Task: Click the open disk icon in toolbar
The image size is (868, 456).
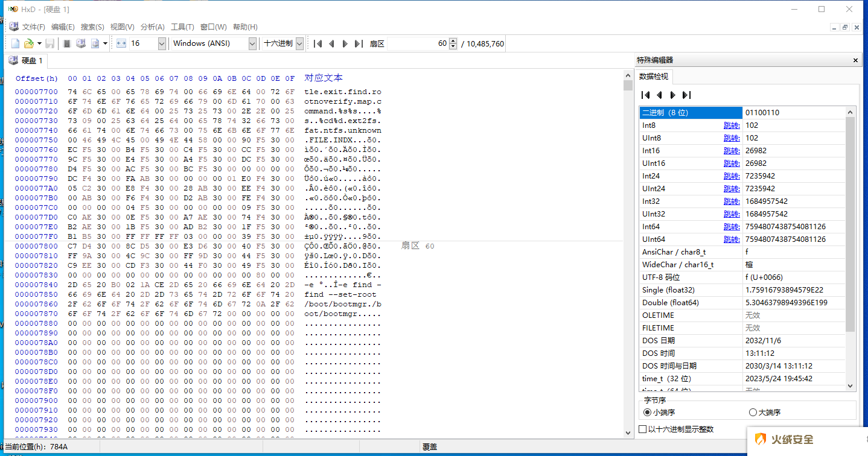Action: 81,43
